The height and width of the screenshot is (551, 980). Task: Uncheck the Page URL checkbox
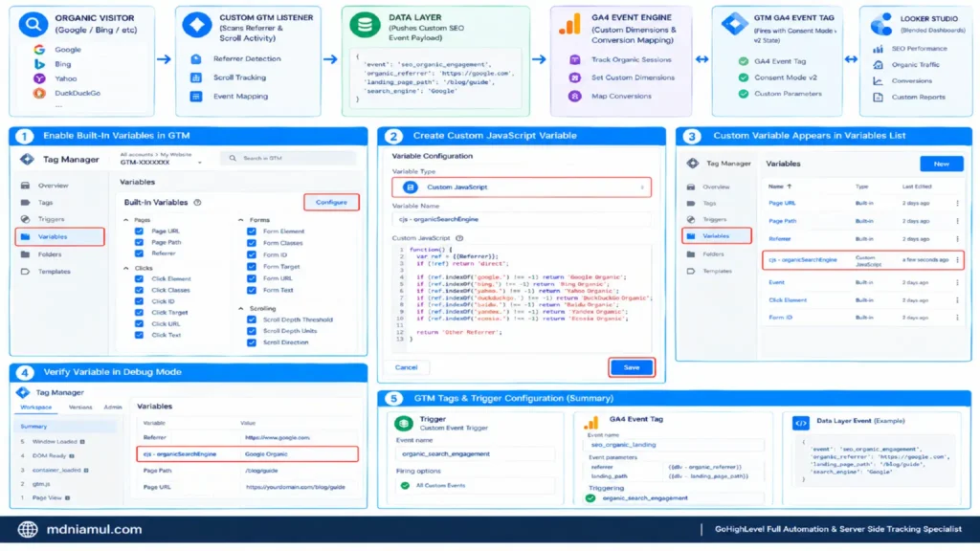click(x=139, y=231)
